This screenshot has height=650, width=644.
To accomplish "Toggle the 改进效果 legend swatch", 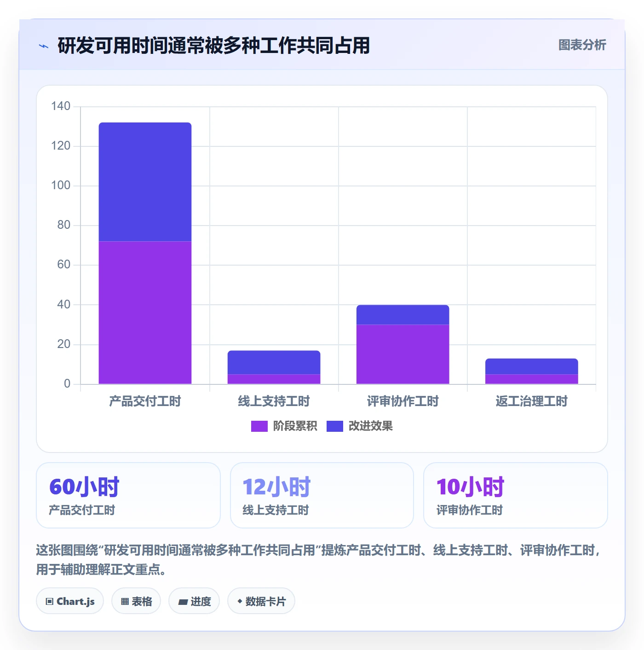I will click(x=335, y=426).
